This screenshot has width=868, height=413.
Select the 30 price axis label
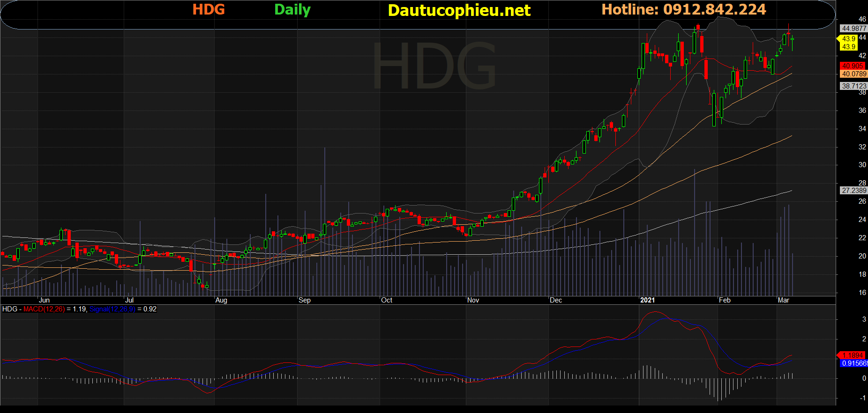coord(862,165)
